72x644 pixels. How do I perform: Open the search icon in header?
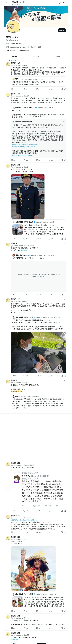pos(64,3)
